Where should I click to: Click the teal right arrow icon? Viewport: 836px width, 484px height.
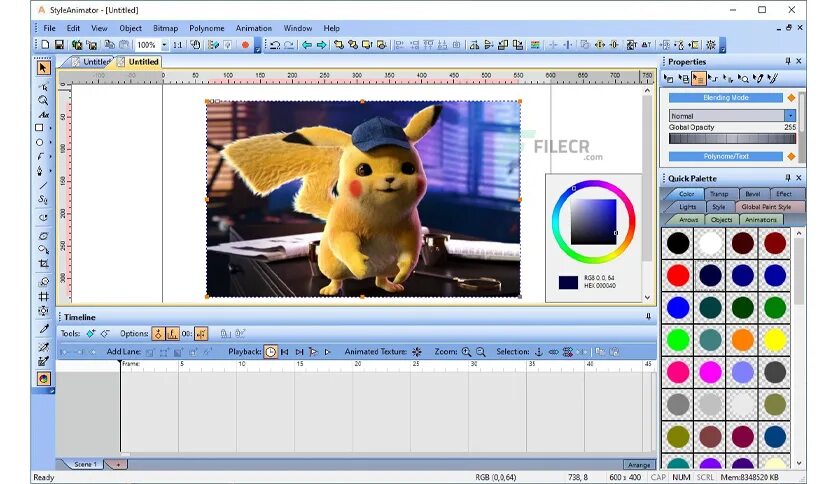321,45
